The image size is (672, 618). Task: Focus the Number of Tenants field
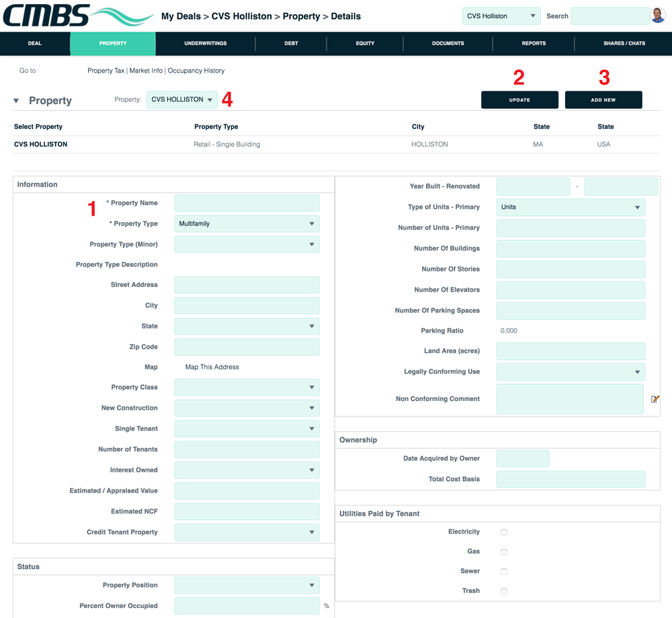pos(247,449)
